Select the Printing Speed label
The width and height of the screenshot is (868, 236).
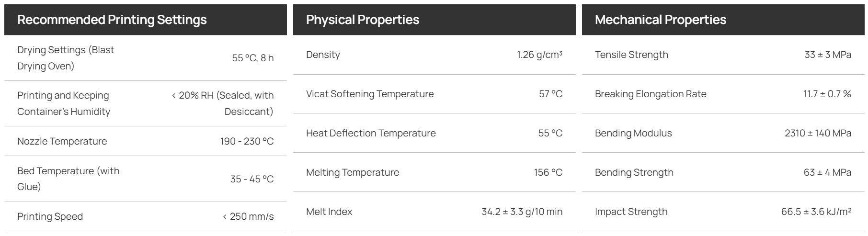(x=50, y=216)
